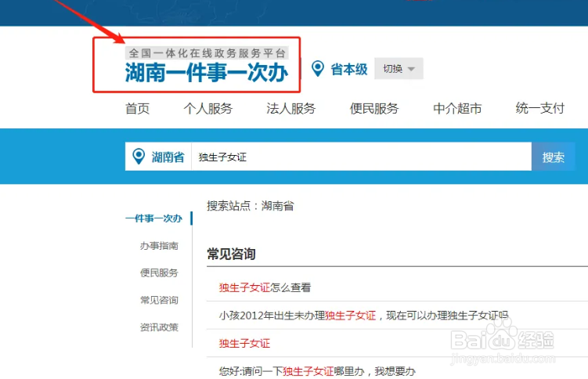Click the 全国一体化在线政务服务平台 caption
The height and width of the screenshot is (379, 588).
[207, 53]
